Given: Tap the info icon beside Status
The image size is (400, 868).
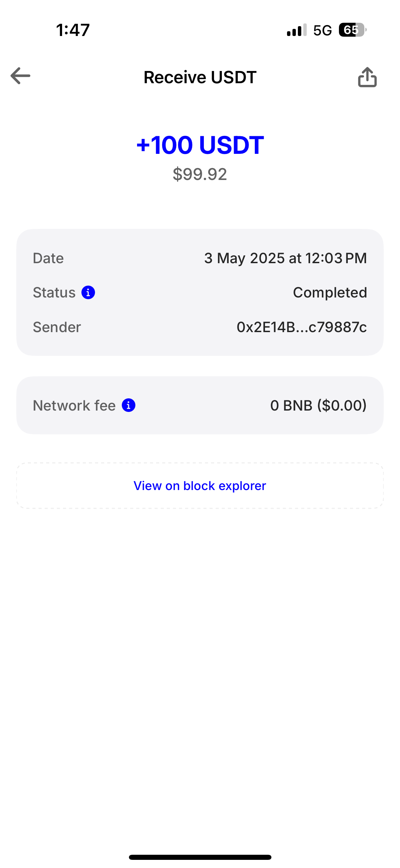Looking at the screenshot, I should pyautogui.click(x=88, y=292).
